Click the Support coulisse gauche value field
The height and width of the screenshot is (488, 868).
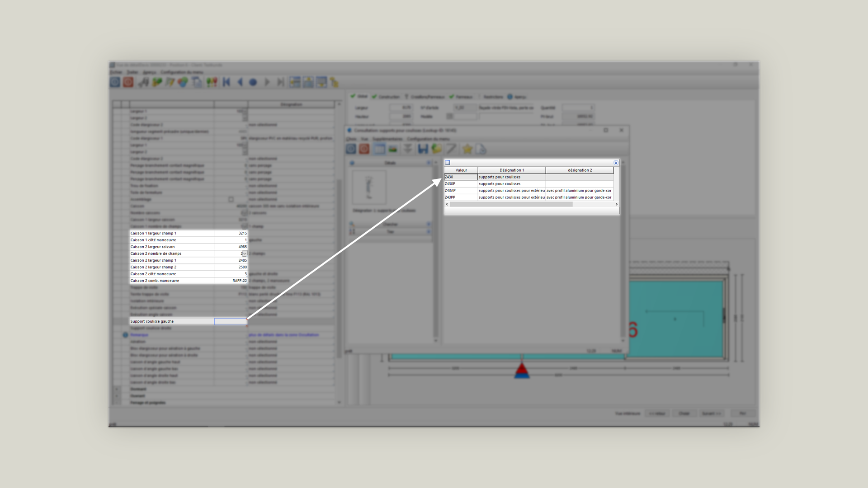[x=231, y=321]
